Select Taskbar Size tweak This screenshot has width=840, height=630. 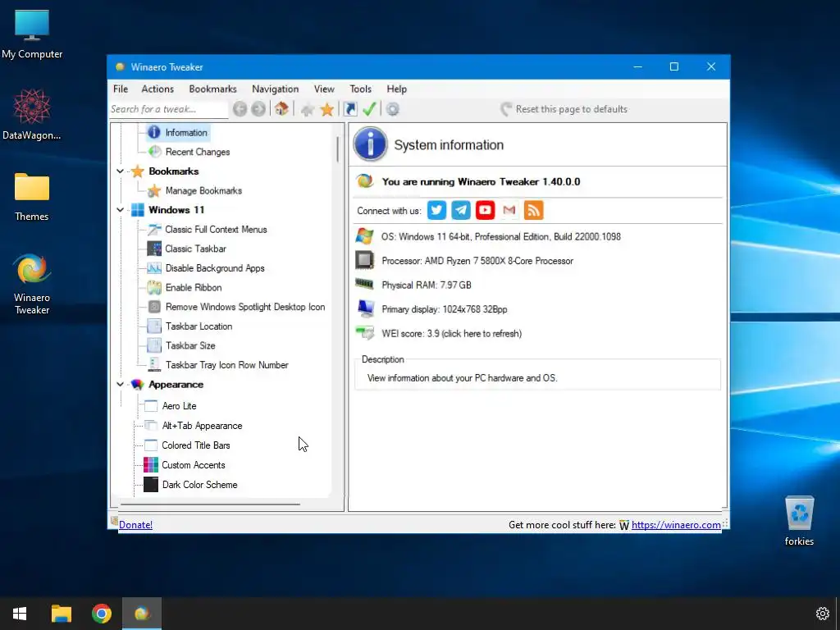[182, 345]
